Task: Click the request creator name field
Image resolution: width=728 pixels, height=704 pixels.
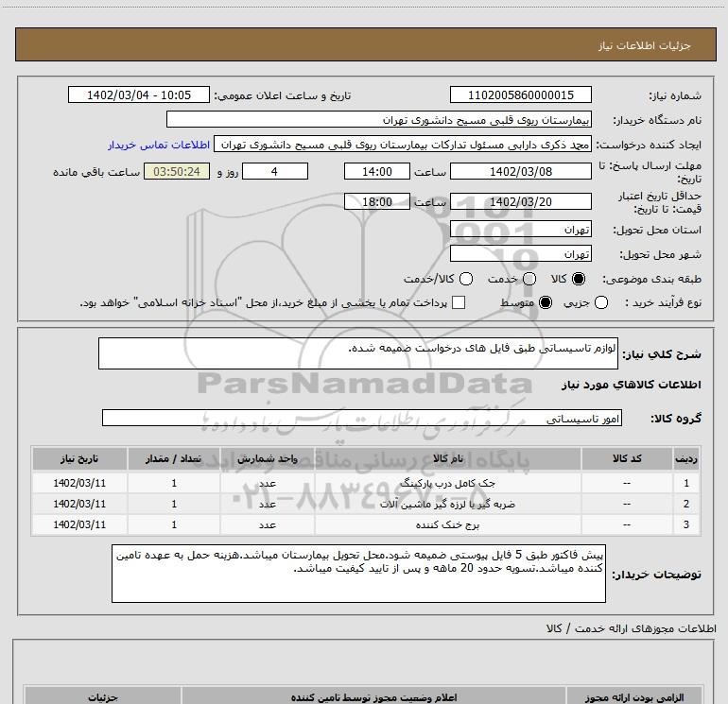Action: click(x=403, y=145)
